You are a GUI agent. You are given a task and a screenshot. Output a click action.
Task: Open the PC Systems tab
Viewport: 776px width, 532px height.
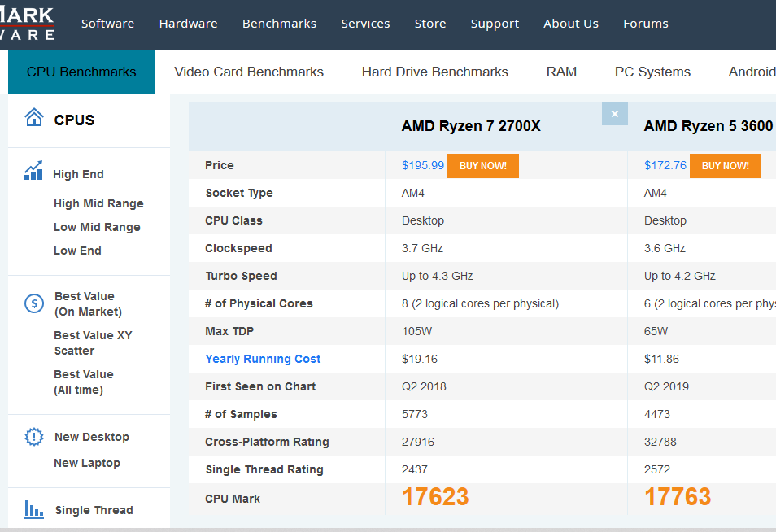coord(652,72)
